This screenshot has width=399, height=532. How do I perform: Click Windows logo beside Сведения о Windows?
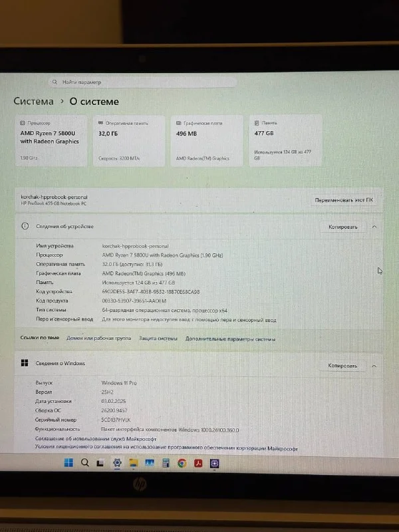click(x=25, y=363)
